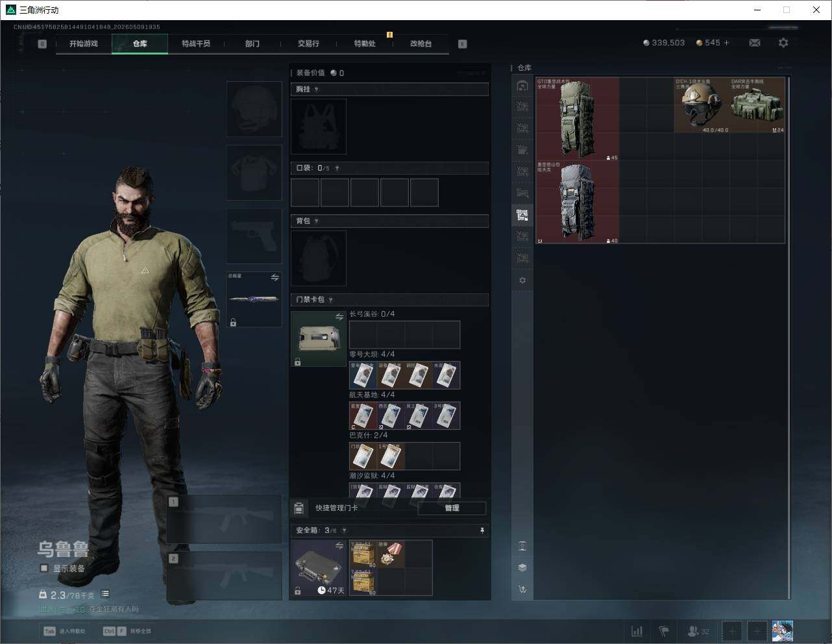Click the empty 背包 backpack slot
The width and height of the screenshot is (832, 644).
(319, 258)
